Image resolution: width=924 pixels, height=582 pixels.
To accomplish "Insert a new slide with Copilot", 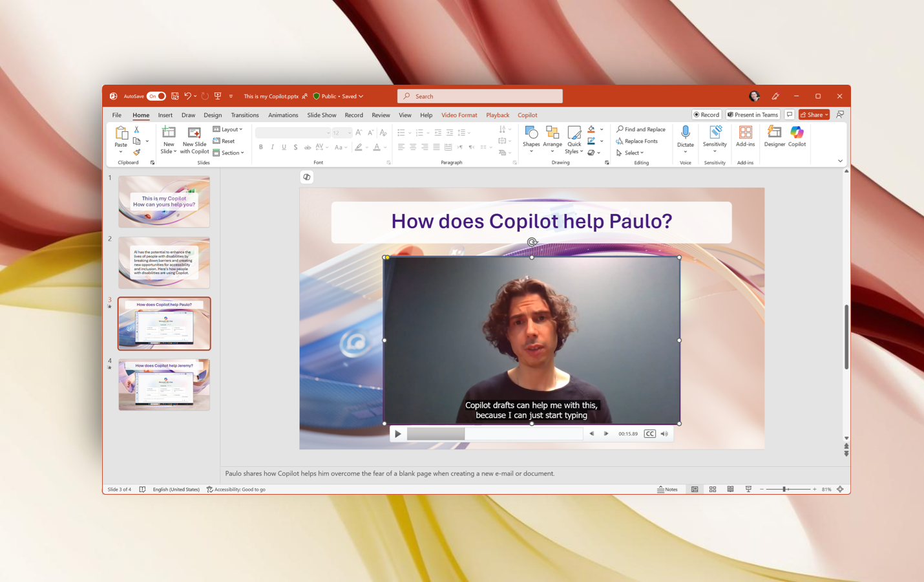I will [x=194, y=140].
